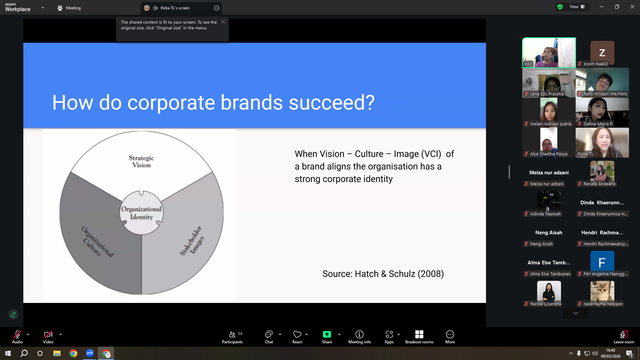The width and height of the screenshot is (640, 360).
Task: Click the green encryption shield icon
Action: [560, 7]
